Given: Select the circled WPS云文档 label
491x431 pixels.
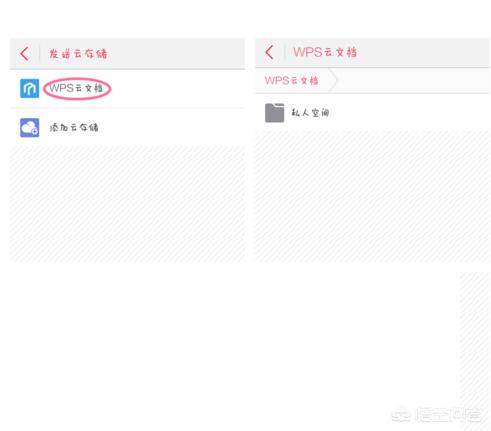Looking at the screenshot, I should (x=76, y=88).
